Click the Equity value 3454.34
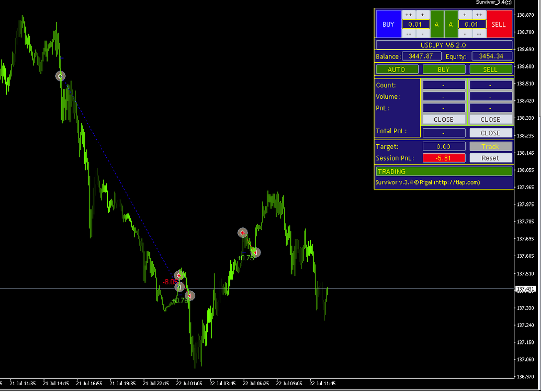The image size is (541, 392). 492,56
